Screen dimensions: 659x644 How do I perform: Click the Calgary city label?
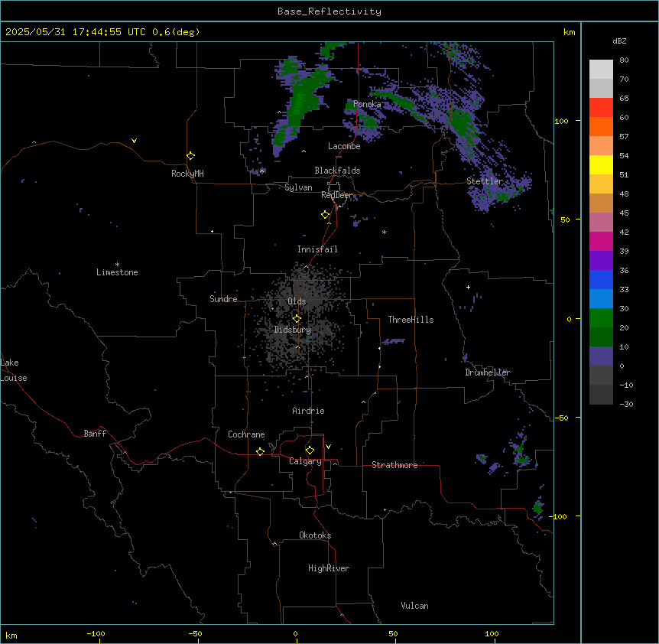[x=305, y=461]
